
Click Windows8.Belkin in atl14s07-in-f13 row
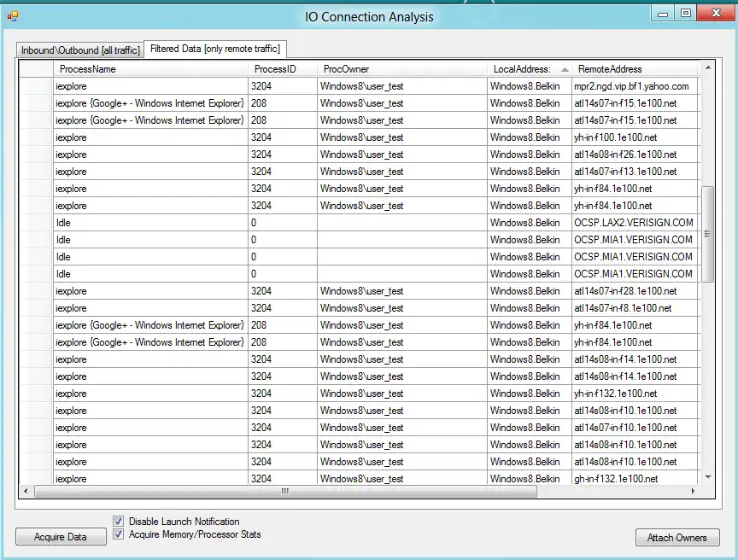pos(530,171)
